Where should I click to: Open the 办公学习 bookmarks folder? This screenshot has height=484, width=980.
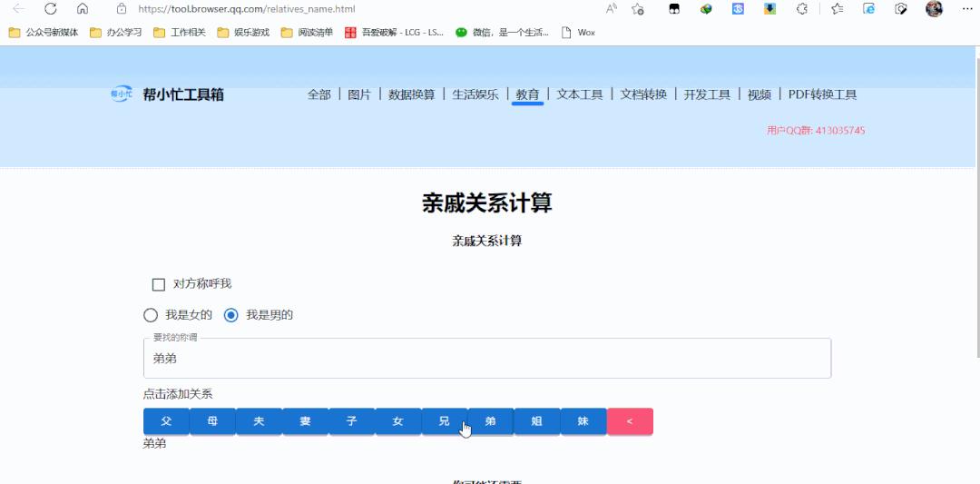click(115, 33)
